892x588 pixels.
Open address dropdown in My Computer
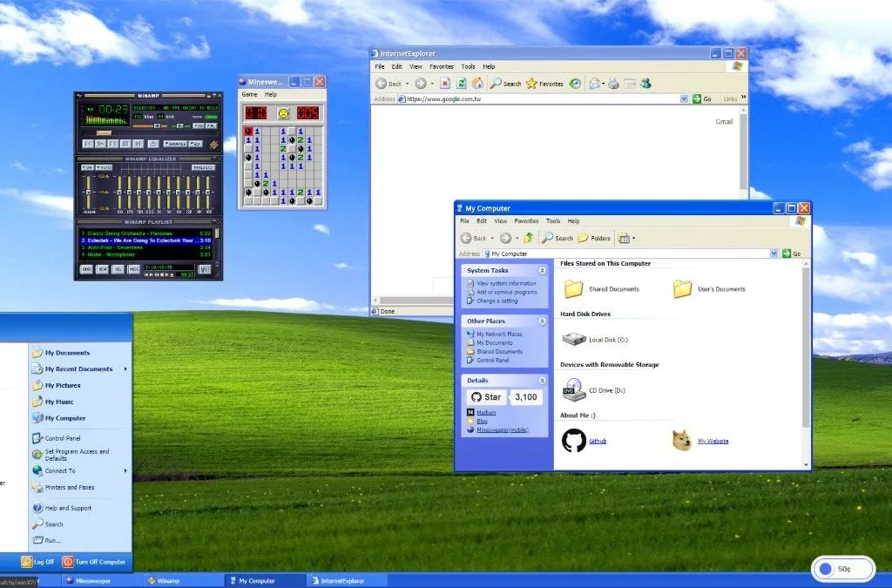(774, 253)
